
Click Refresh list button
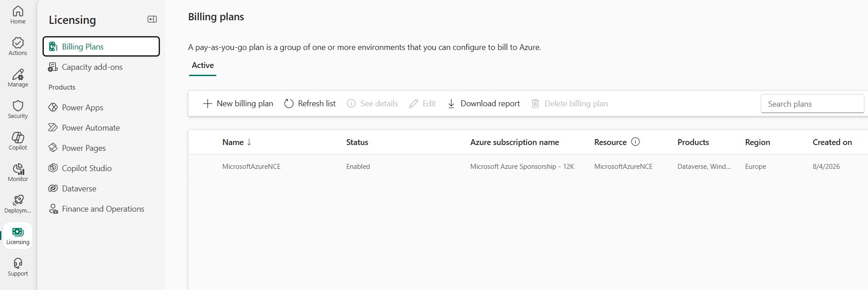click(x=310, y=104)
